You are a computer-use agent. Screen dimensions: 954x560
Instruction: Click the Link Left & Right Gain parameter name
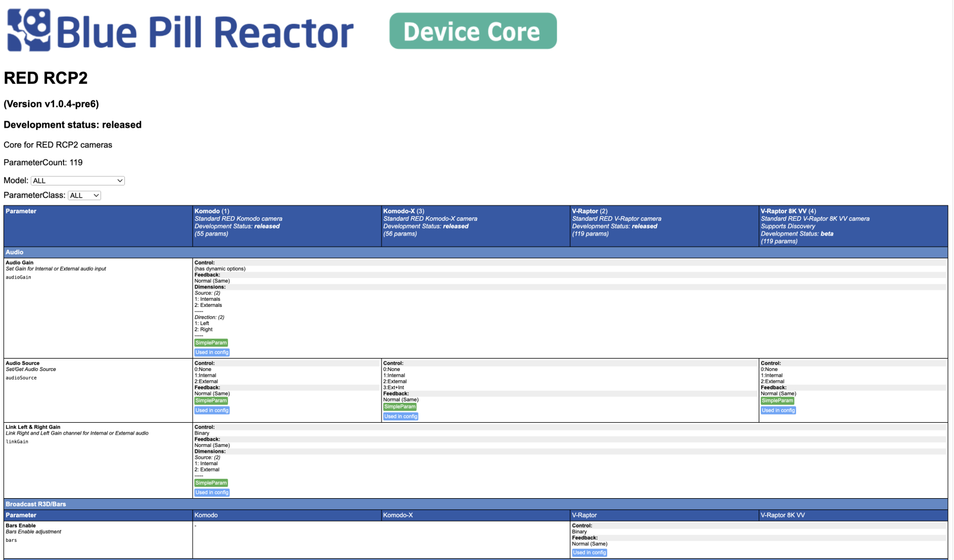[33, 427]
